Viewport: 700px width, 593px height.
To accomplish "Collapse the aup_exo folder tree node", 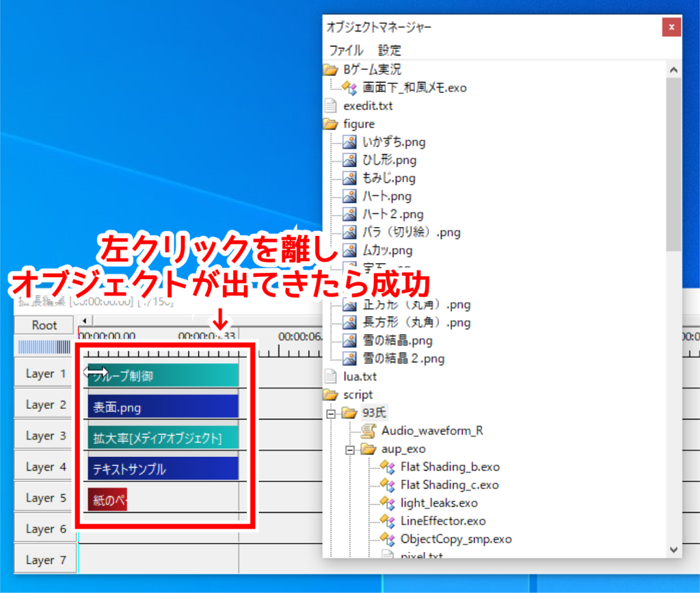I will click(x=350, y=450).
